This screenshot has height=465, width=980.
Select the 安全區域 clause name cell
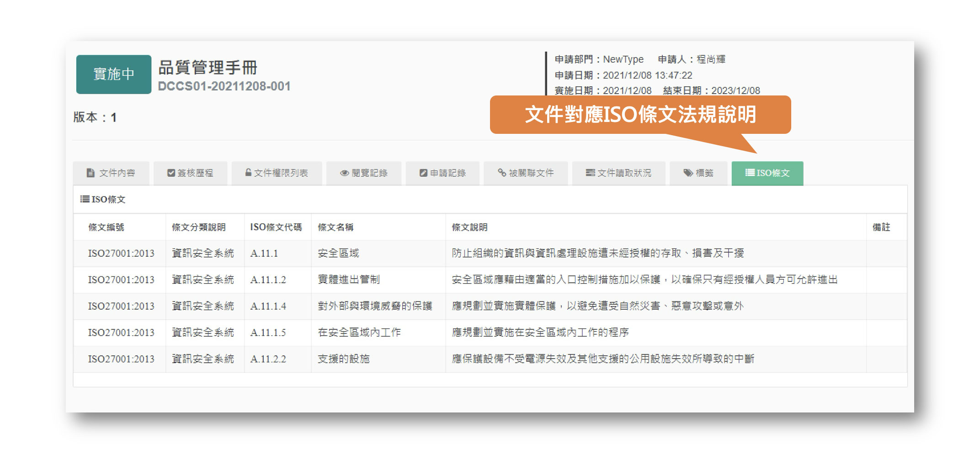pyautogui.click(x=338, y=253)
